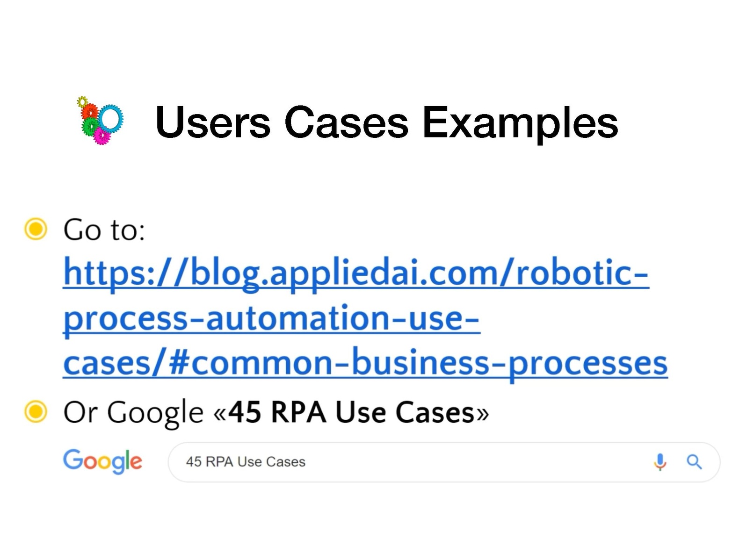
Task: Click the word "Examples" in the title
Action: (520, 122)
